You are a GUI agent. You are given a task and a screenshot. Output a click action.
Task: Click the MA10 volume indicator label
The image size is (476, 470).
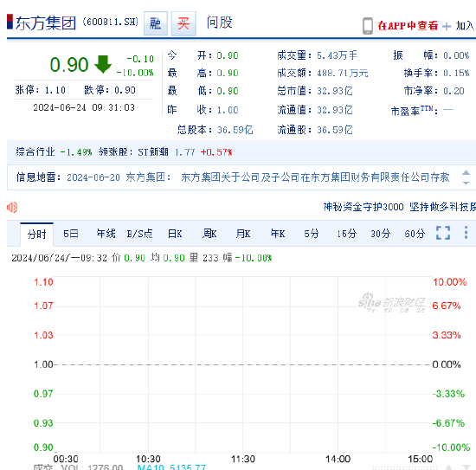click(171, 467)
